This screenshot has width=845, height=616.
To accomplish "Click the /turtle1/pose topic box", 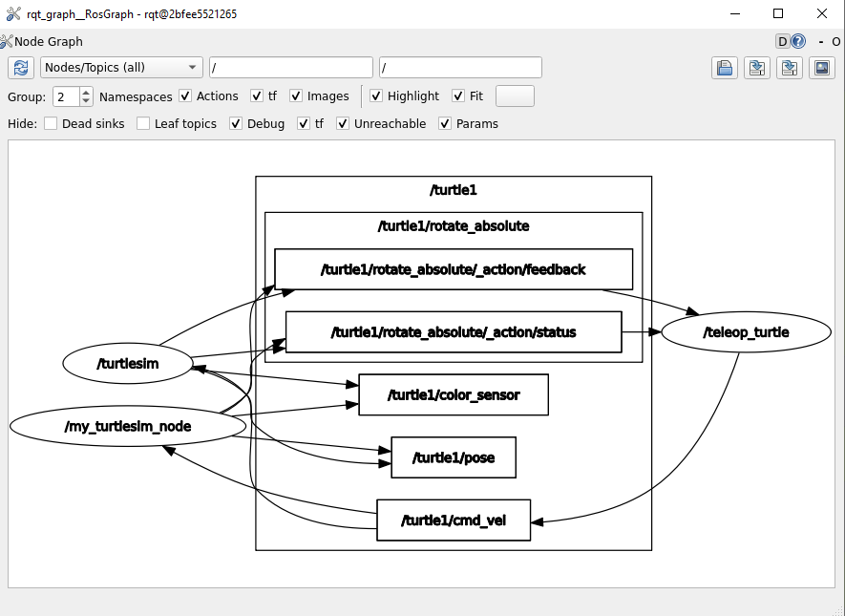I will tap(454, 457).
